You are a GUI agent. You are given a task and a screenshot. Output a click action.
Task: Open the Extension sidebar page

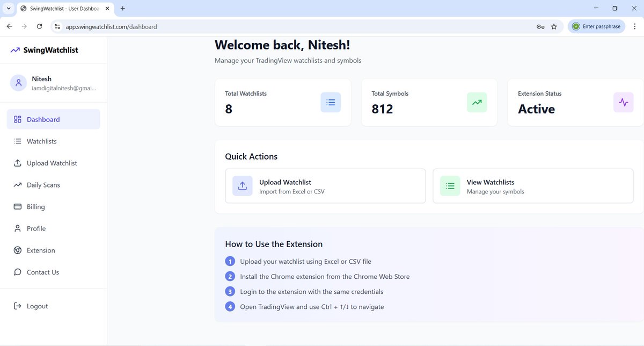[x=54, y=250]
